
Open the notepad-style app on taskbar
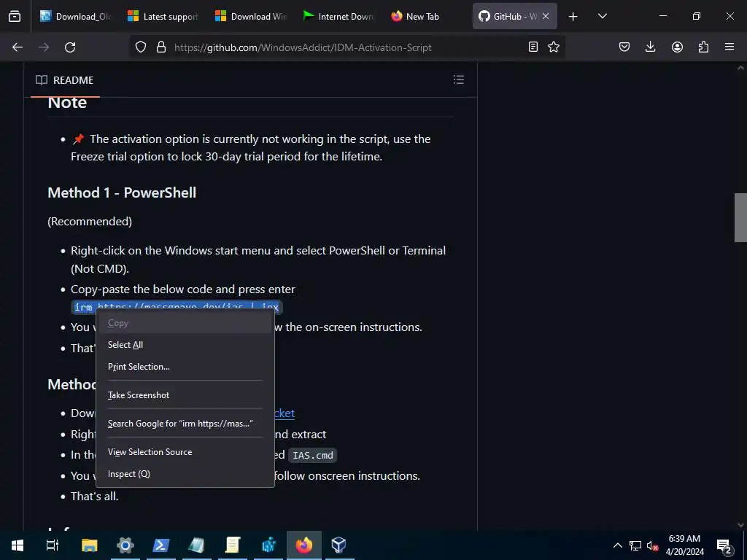click(x=196, y=545)
